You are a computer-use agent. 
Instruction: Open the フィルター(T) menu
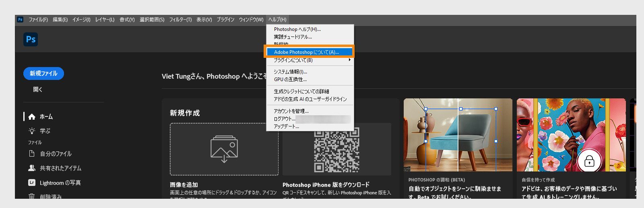point(180,19)
